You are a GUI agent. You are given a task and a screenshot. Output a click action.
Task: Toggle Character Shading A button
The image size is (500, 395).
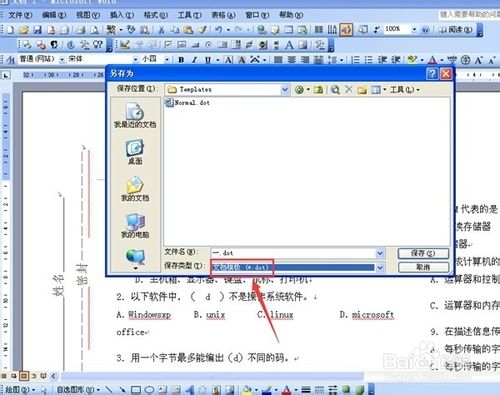pyautogui.click(x=242, y=60)
